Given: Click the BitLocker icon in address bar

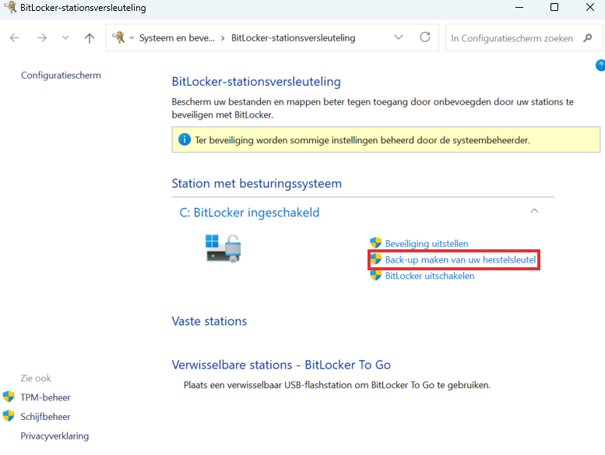Looking at the screenshot, I should point(118,37).
